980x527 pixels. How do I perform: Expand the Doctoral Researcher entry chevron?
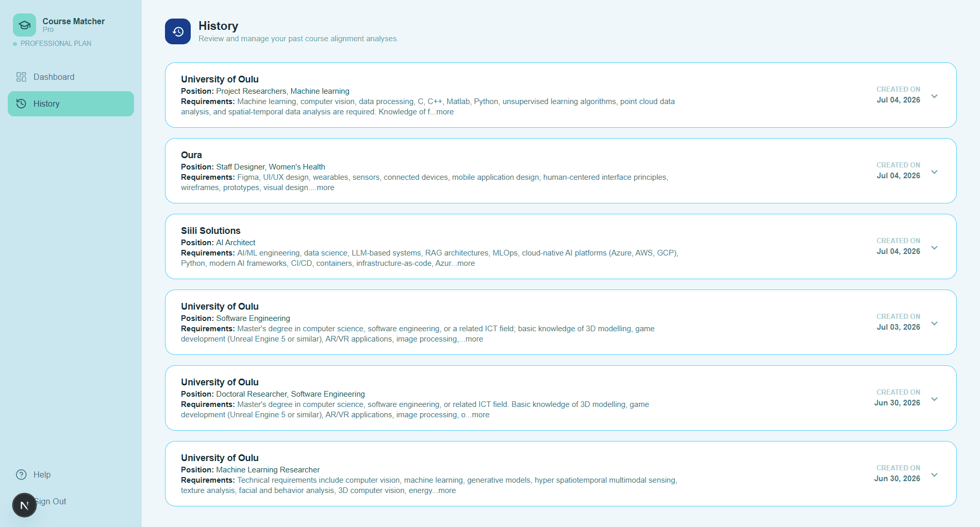click(x=934, y=399)
